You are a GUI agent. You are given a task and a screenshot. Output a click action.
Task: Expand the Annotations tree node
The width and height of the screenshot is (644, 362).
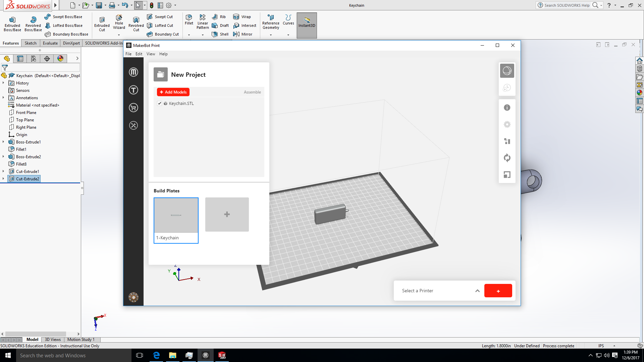tap(3, 98)
